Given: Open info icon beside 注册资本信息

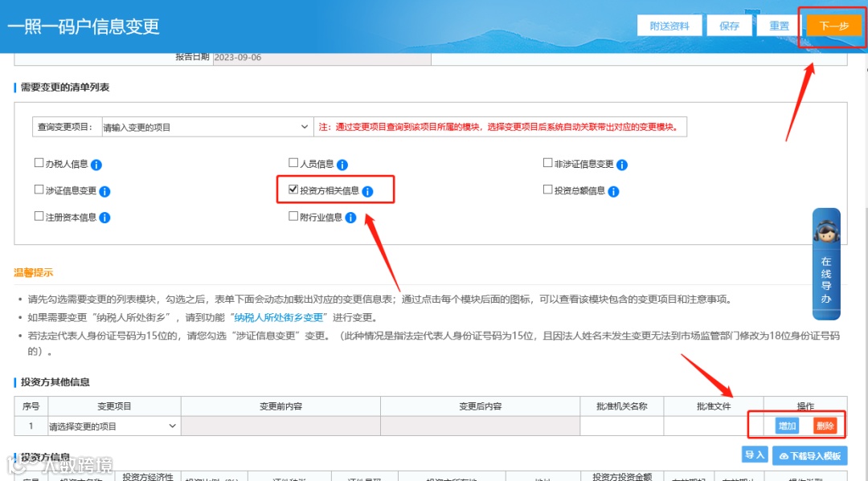Looking at the screenshot, I should click(104, 218).
